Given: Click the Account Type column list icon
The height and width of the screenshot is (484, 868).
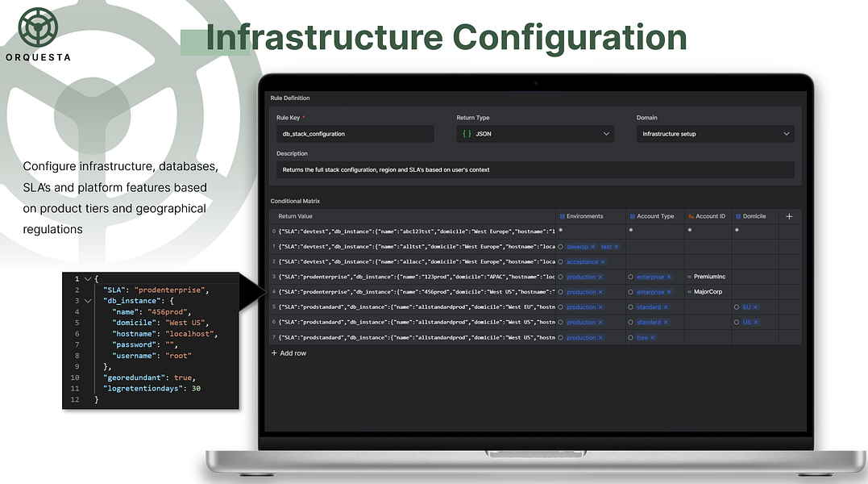Looking at the screenshot, I should 632,216.
